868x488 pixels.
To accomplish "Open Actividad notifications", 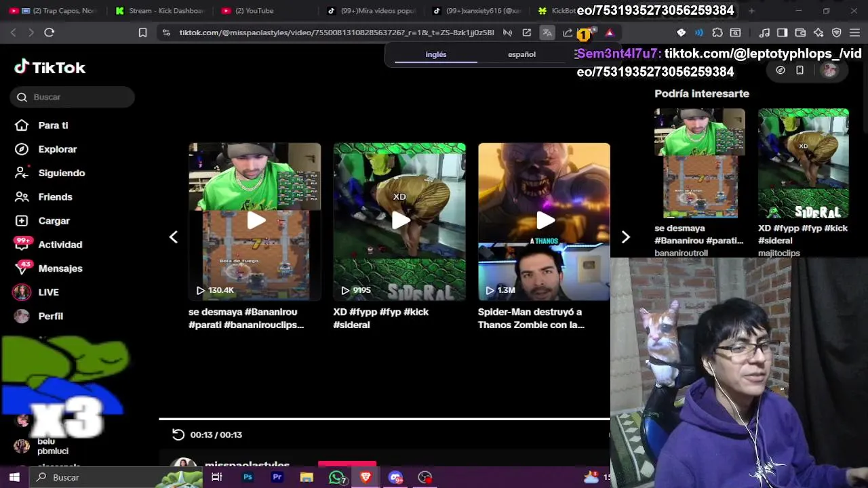I will pos(60,245).
